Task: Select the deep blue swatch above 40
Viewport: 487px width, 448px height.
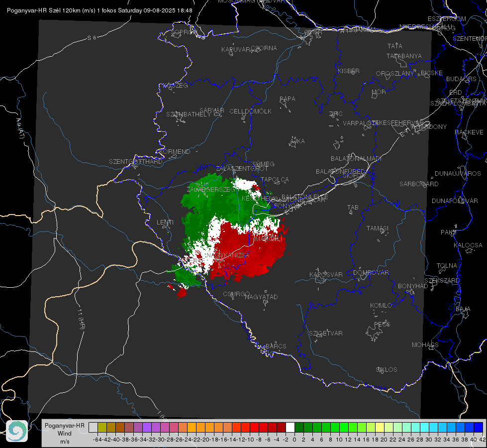Action: [x=479, y=427]
